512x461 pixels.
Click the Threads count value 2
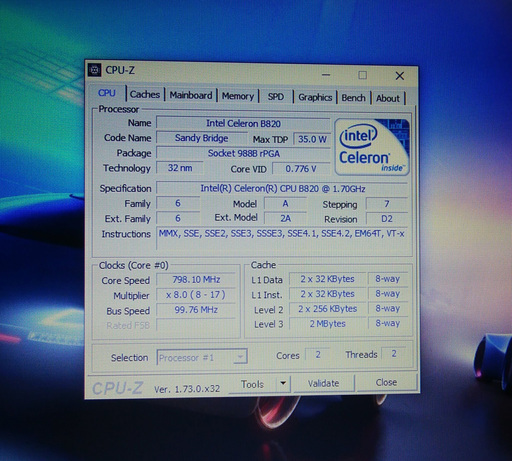click(x=394, y=353)
